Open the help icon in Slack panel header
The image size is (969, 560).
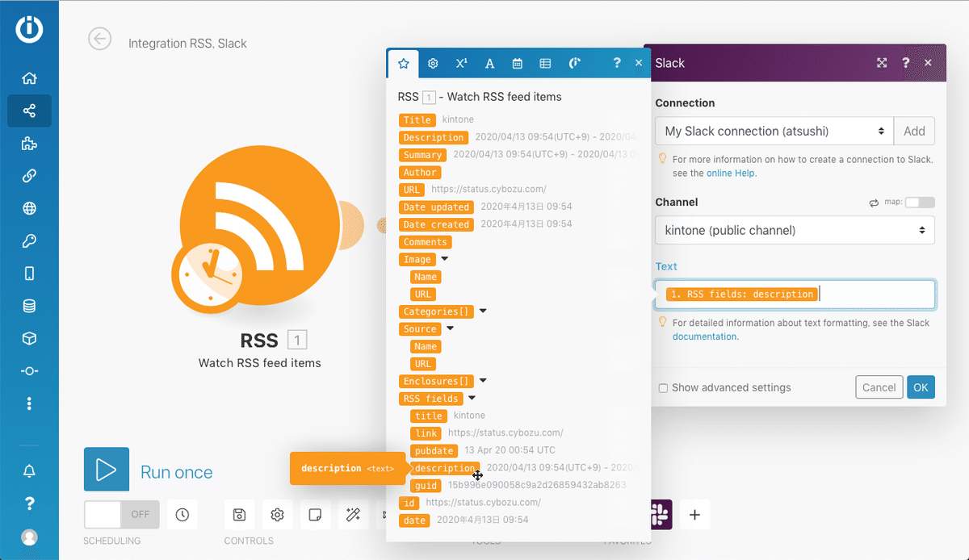coord(905,63)
